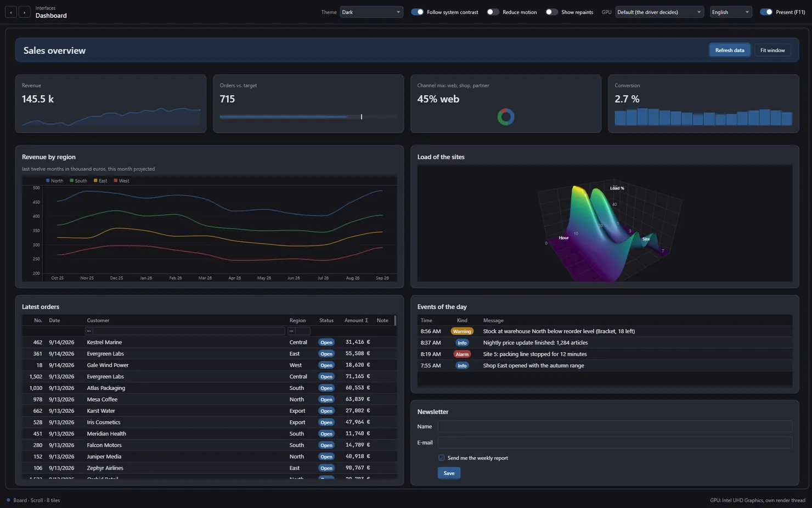Image resolution: width=812 pixels, height=508 pixels.
Task: Click the channel mix donut chart
Action: (506, 117)
